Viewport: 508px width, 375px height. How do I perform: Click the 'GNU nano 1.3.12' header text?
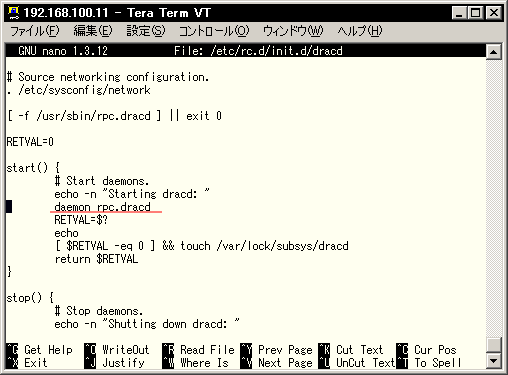tap(63, 51)
